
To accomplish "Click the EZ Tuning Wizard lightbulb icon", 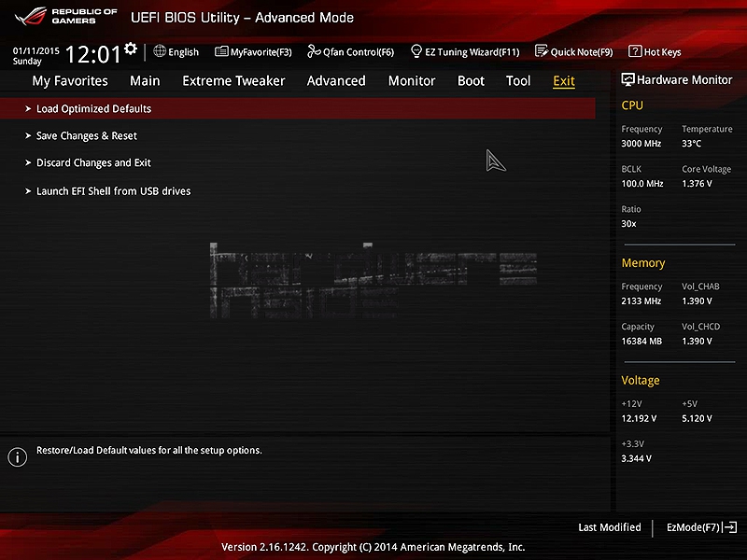I will [x=416, y=51].
